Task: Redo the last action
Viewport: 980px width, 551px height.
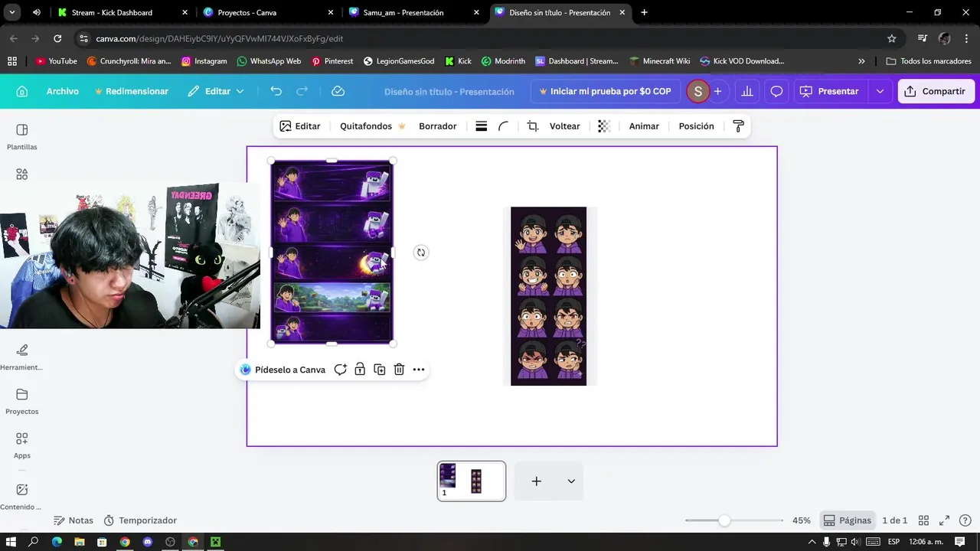Action: [302, 91]
